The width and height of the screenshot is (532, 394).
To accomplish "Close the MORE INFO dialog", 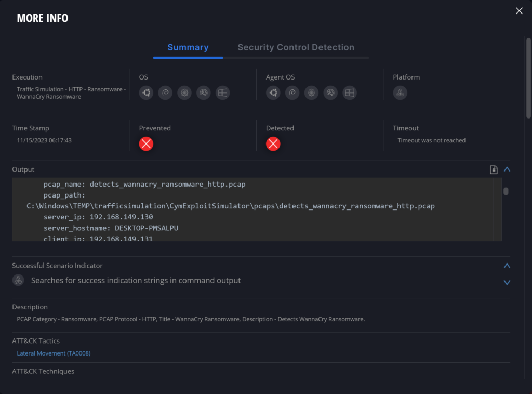I will click(519, 10).
